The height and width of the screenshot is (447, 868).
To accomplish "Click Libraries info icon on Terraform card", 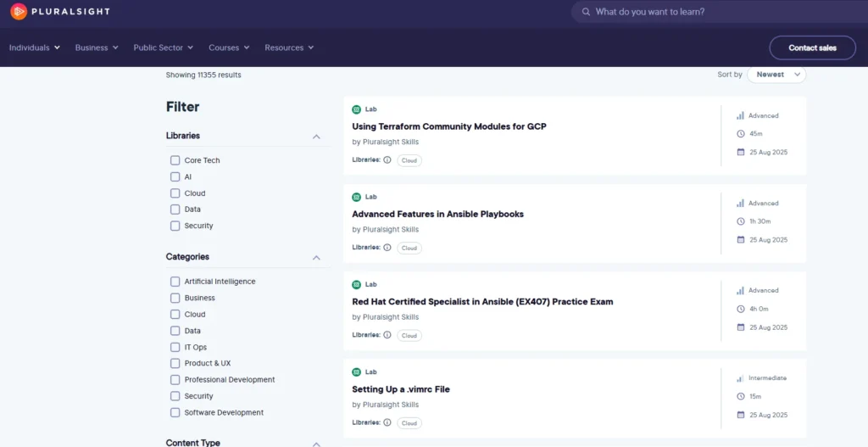I will 387,159.
